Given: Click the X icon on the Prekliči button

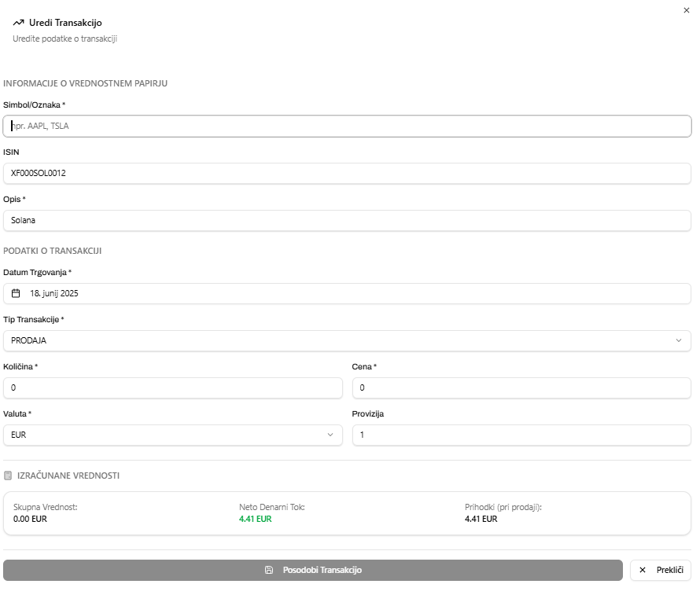Looking at the screenshot, I should [x=643, y=570].
